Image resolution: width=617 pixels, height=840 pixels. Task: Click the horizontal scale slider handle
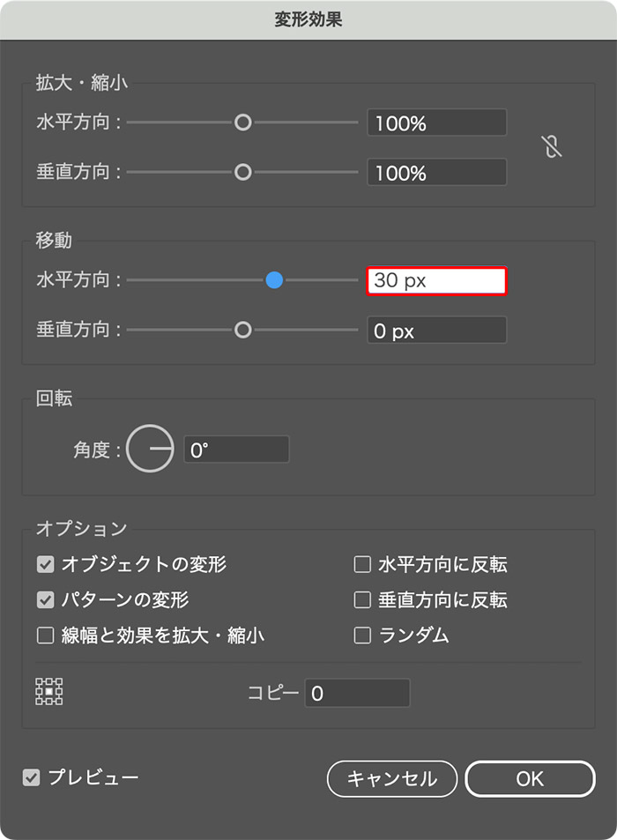pos(243,123)
